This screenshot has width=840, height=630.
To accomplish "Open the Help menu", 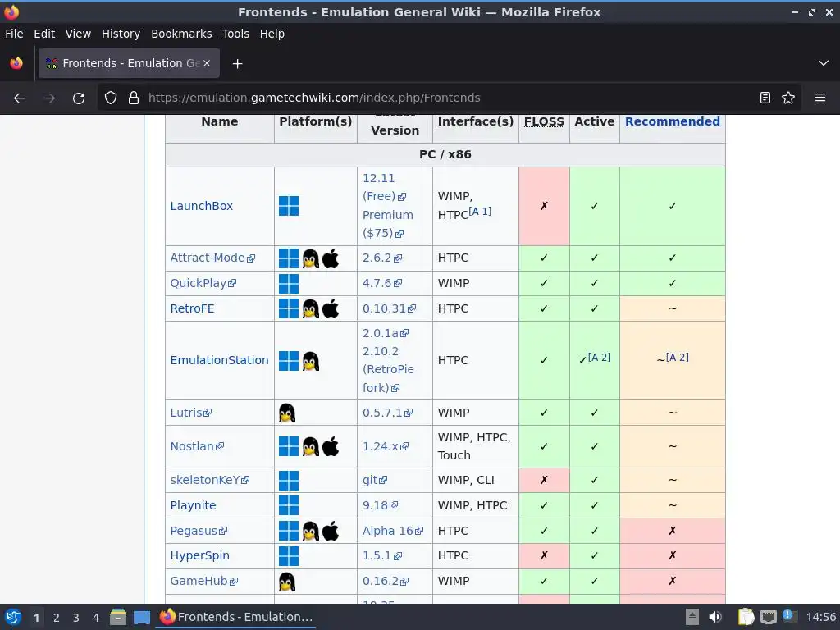I will 272,34.
